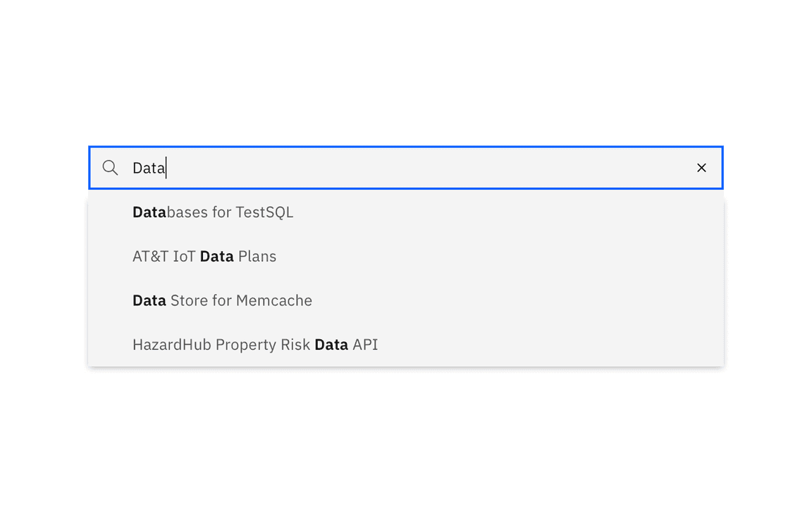812x512 pixels.
Task: Choose AT&T IoT Data Plans from suggestions
Action: [x=204, y=256]
